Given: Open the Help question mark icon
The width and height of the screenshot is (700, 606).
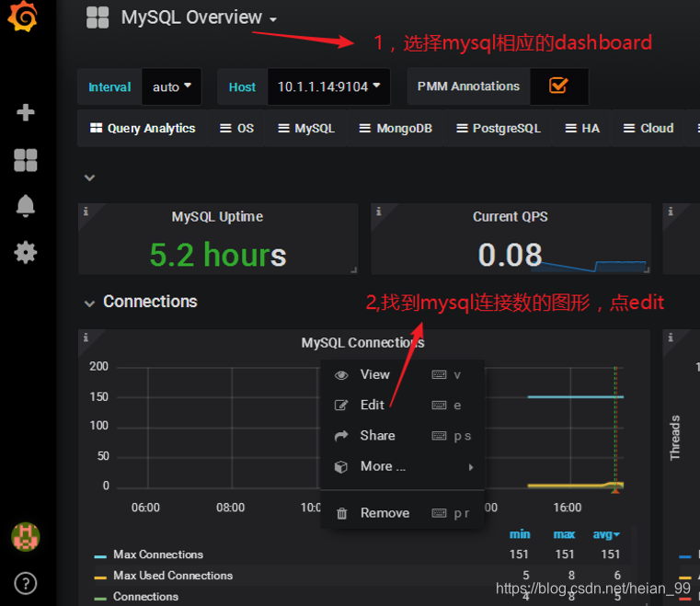Looking at the screenshot, I should click(26, 583).
